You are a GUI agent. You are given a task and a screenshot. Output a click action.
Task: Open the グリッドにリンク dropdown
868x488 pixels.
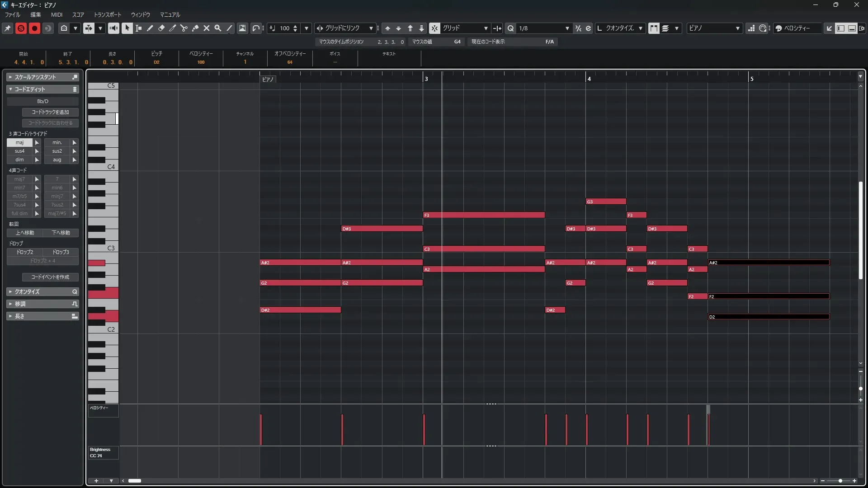[x=346, y=28]
